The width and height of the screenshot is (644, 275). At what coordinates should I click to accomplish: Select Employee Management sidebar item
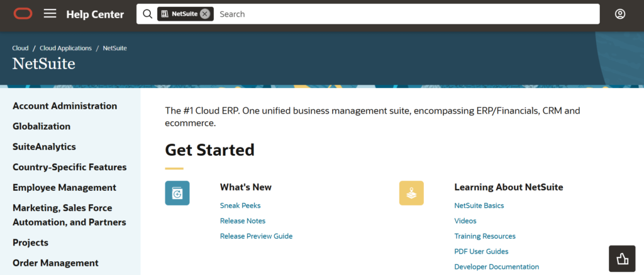[64, 188]
